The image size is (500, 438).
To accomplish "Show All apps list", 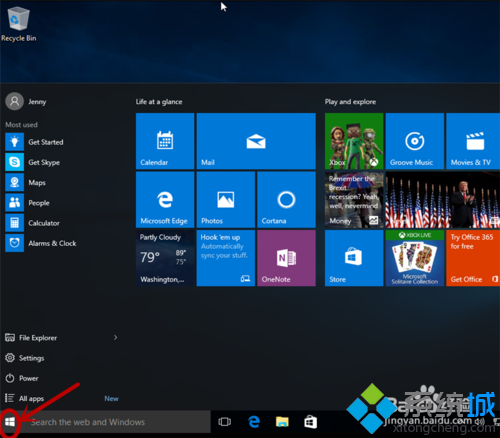I will [x=25, y=398].
